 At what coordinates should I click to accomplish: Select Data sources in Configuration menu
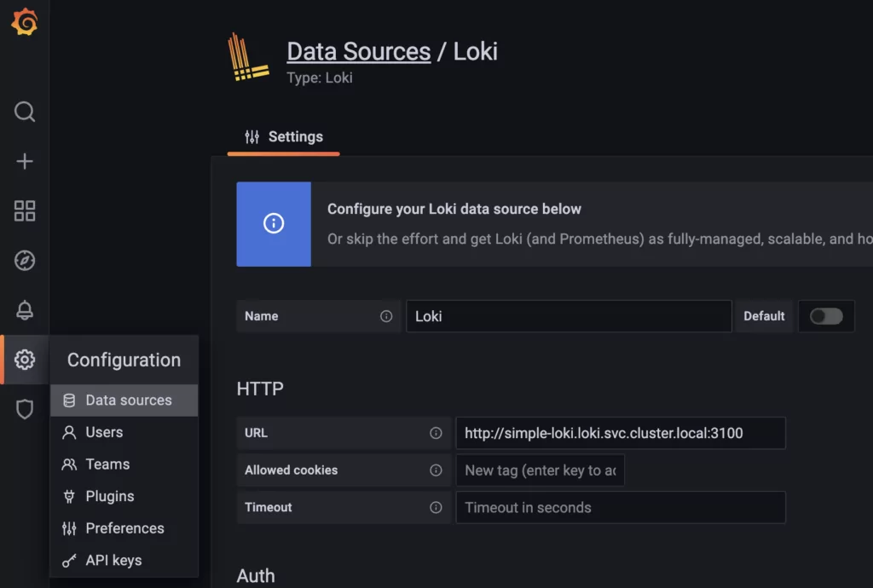[x=124, y=400]
